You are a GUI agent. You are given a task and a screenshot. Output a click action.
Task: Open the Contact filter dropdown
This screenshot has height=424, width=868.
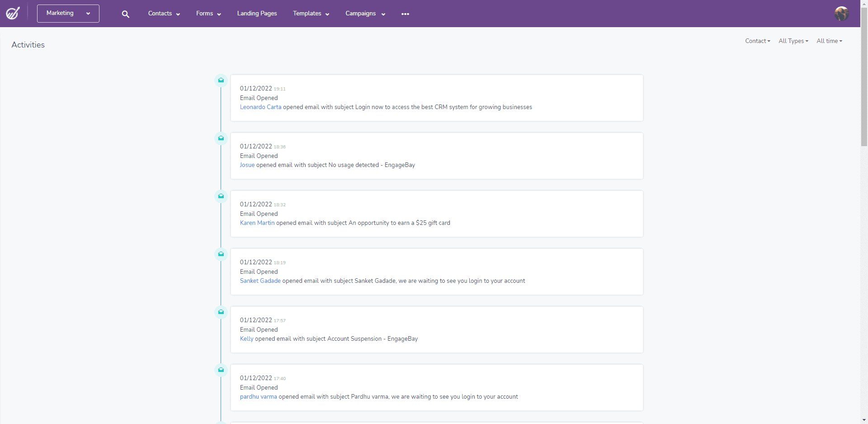[x=758, y=41]
